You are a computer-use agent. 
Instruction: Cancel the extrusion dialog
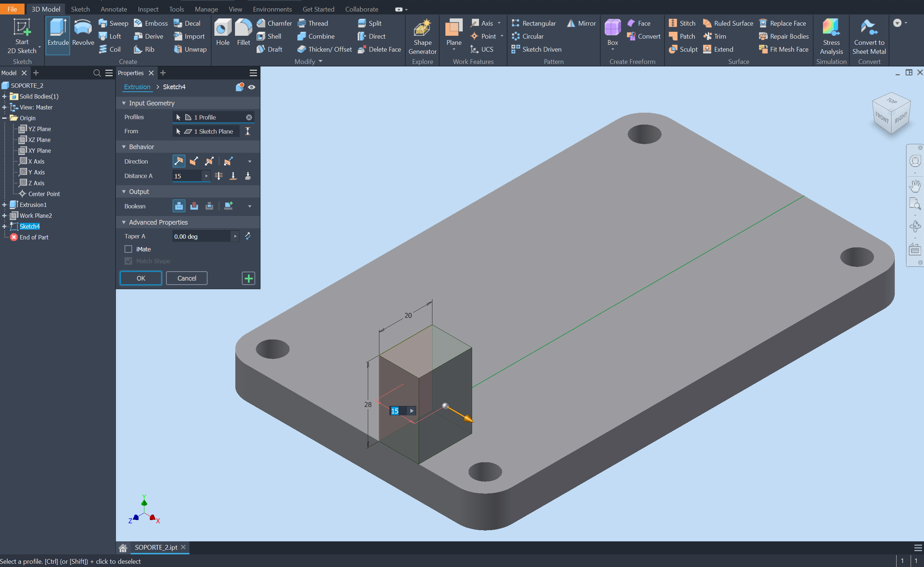point(186,278)
